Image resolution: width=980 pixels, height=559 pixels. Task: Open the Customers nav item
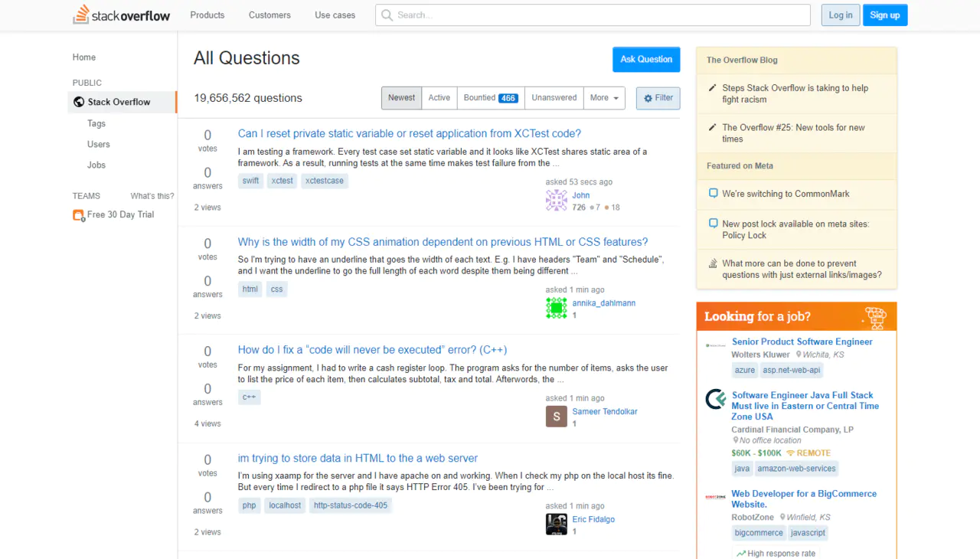(x=269, y=15)
